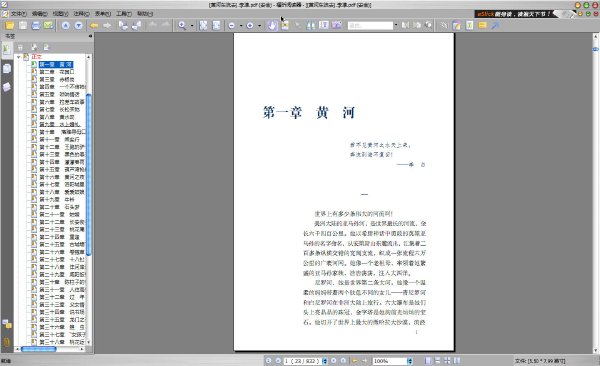Select bookmark 第一章 黄河

click(x=56, y=64)
